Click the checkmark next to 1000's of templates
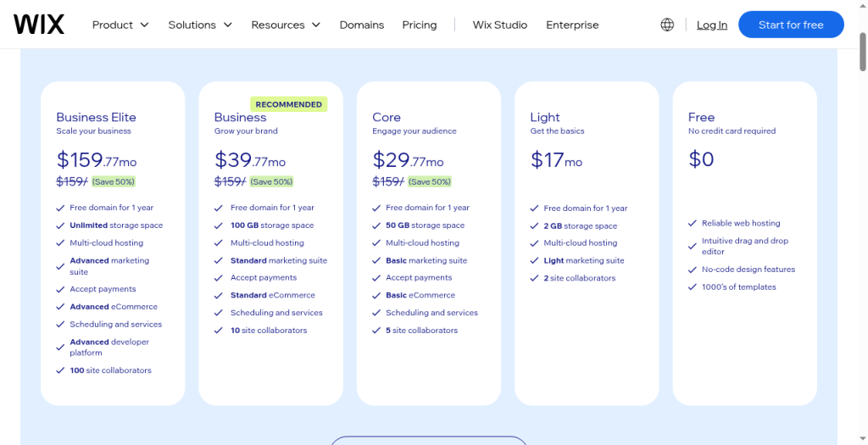Image resolution: width=868 pixels, height=445 pixels. click(692, 286)
